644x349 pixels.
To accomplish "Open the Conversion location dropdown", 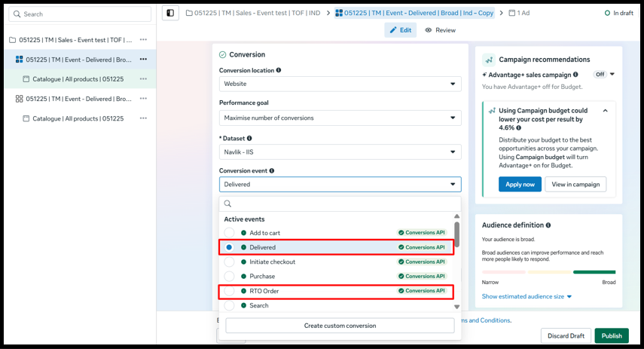I will click(340, 84).
